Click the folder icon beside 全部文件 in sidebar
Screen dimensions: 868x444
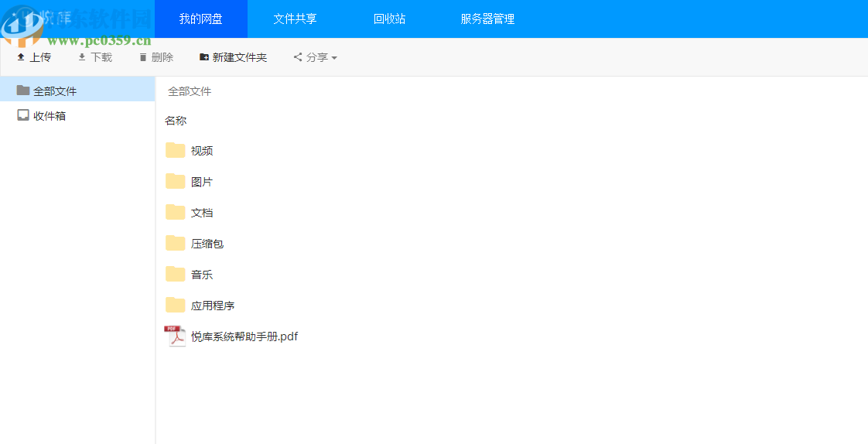[x=22, y=90]
